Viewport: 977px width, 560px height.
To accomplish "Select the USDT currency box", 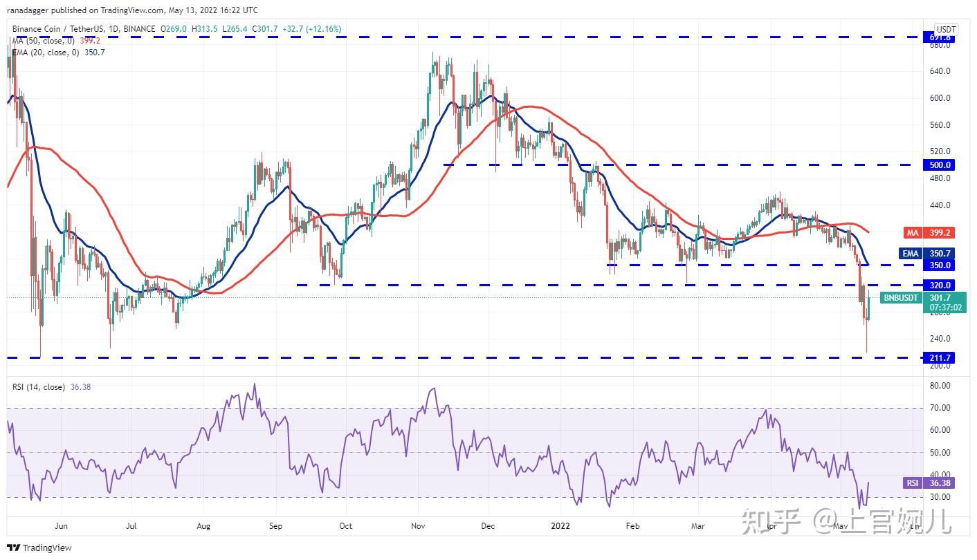I will 945,29.
